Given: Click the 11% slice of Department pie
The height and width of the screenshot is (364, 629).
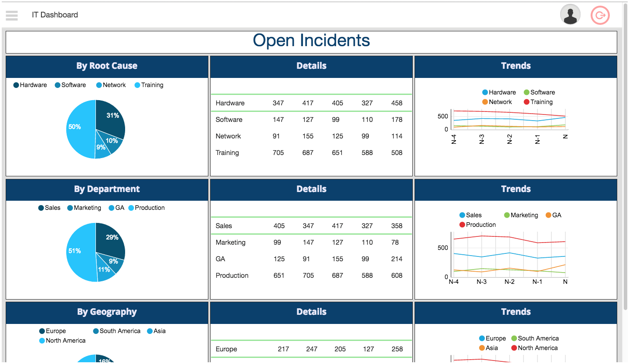Looking at the screenshot, I should click(105, 271).
